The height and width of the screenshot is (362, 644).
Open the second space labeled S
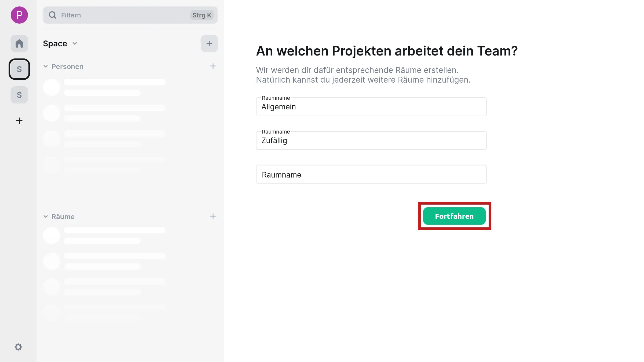click(19, 95)
